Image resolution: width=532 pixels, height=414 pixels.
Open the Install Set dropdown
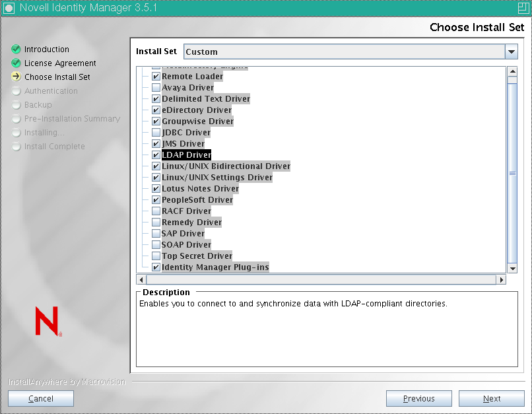(x=512, y=52)
